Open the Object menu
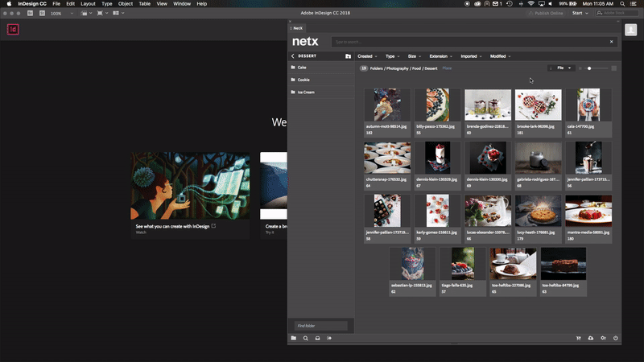Screen dimensions: 644x362 point(126,4)
